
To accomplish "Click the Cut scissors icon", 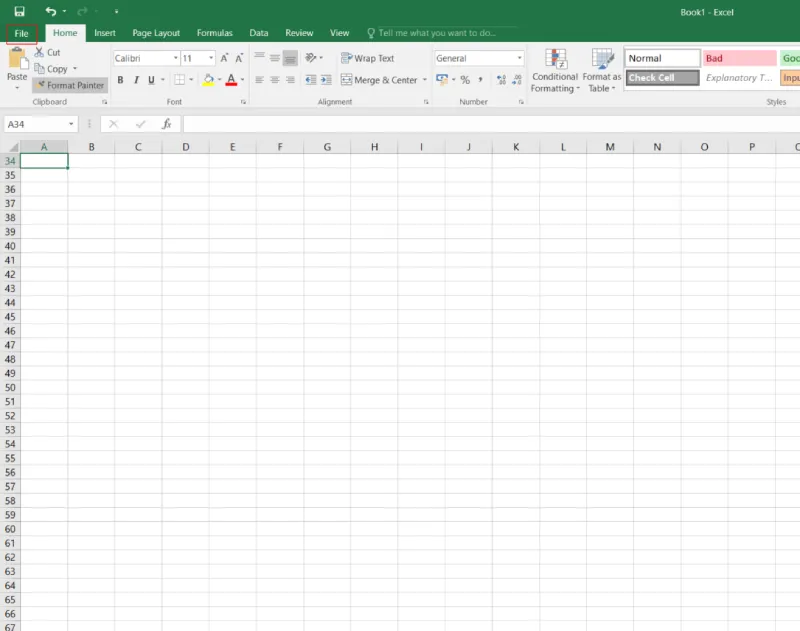I will pos(39,52).
